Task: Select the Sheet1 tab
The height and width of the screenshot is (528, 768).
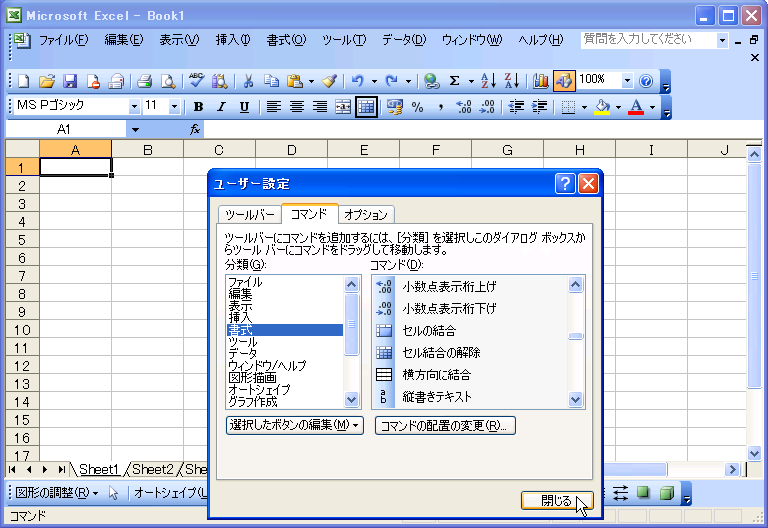Action: (x=99, y=469)
